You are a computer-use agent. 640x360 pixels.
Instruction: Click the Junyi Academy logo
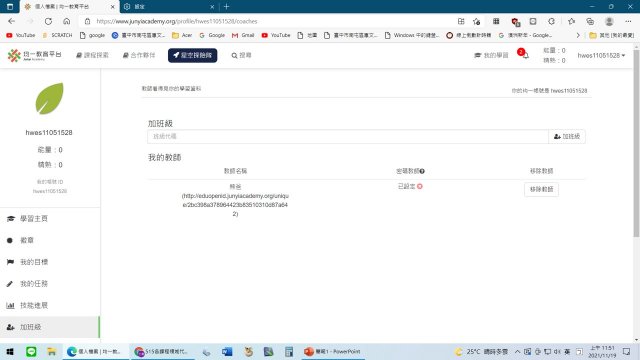(34, 55)
